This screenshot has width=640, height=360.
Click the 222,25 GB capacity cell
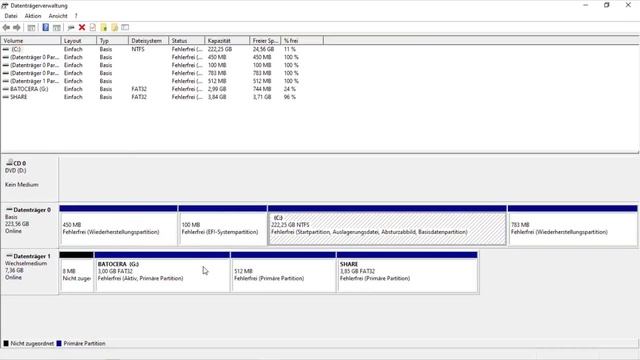pos(220,49)
